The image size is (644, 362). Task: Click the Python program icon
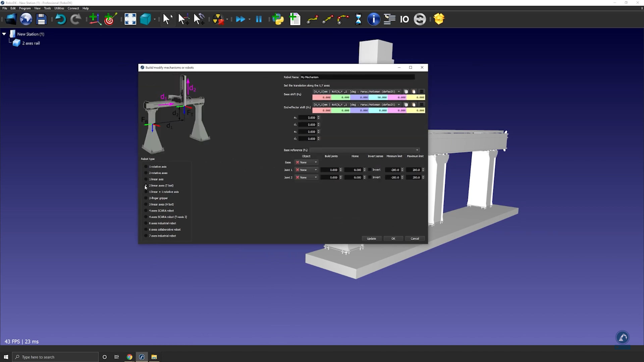point(278,19)
